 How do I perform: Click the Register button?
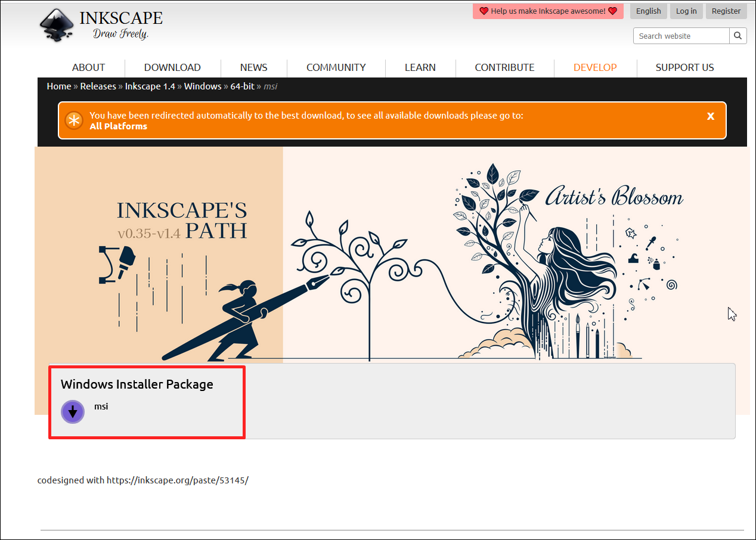click(726, 11)
